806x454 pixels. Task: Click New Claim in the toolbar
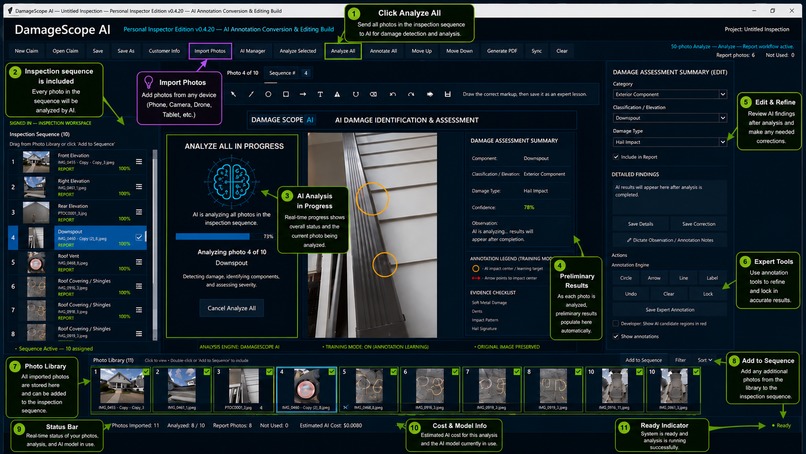click(x=26, y=51)
